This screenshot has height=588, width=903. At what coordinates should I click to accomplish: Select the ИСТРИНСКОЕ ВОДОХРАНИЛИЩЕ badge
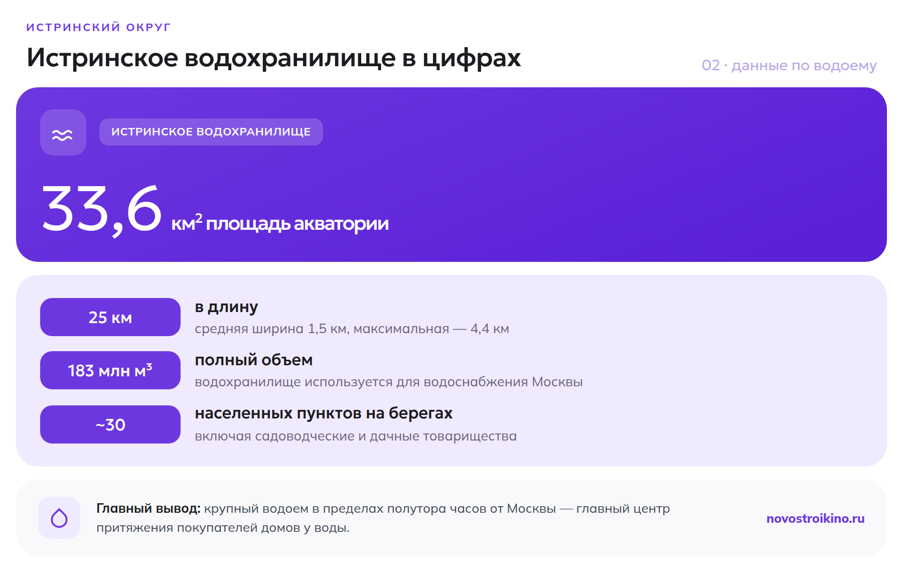211,132
